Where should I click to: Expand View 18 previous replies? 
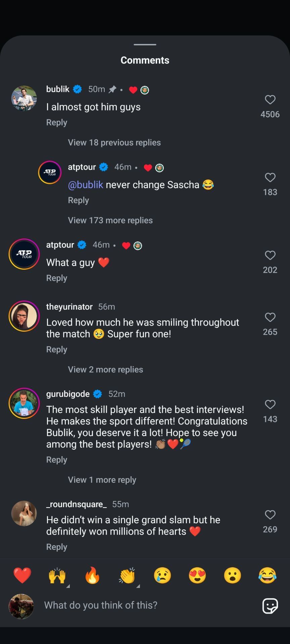[114, 143]
